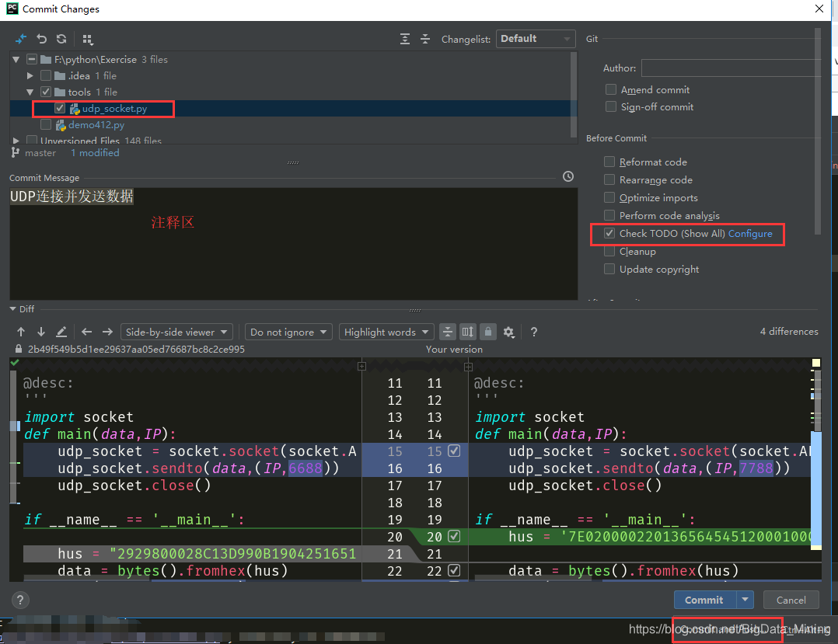The width and height of the screenshot is (838, 644).
Task: Enable Perform code analysis checkbox
Action: click(x=609, y=215)
